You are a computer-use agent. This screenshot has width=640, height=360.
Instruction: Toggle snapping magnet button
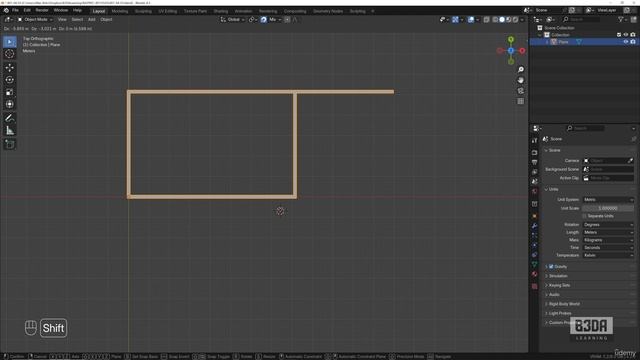263,20
